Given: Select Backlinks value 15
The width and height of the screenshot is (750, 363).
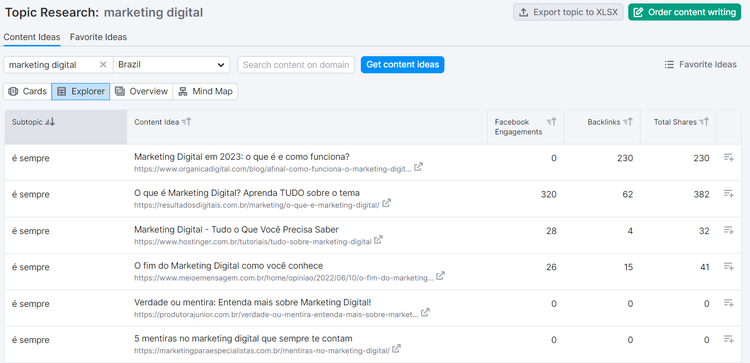Looking at the screenshot, I should [x=628, y=267].
